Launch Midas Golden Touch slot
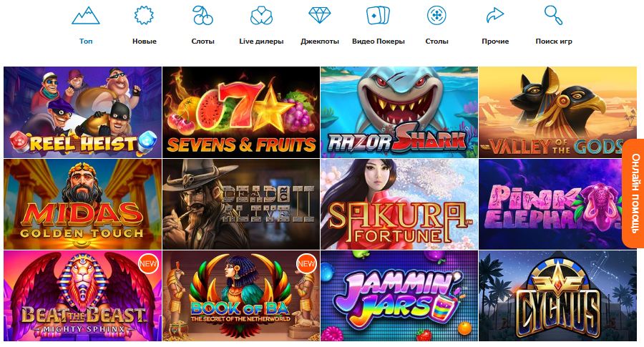 pos(82,204)
